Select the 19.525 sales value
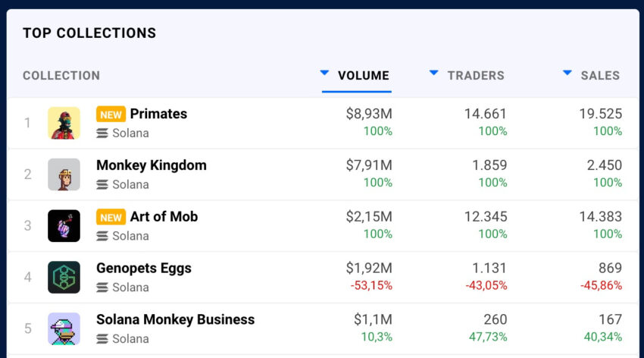 point(601,114)
